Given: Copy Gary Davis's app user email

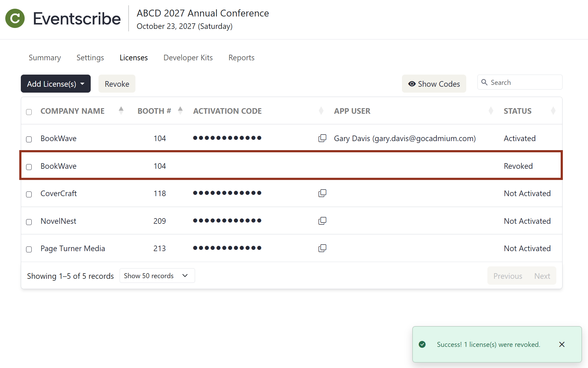Looking at the screenshot, I should click(322, 138).
